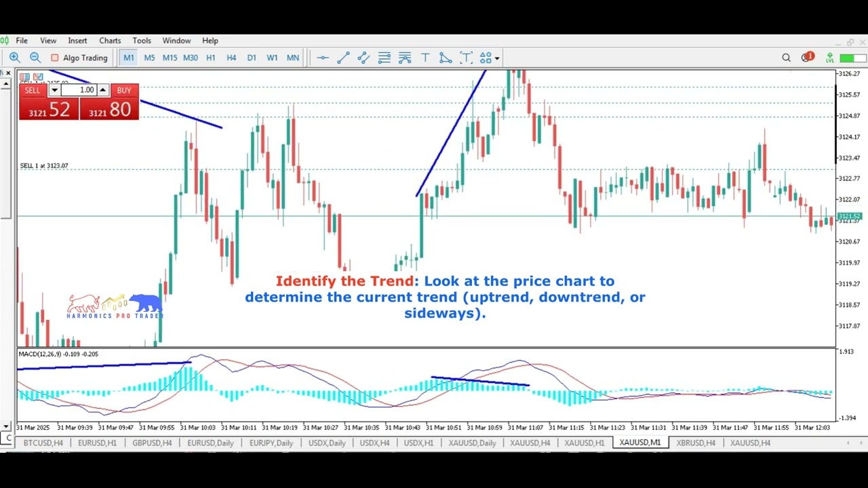The width and height of the screenshot is (868, 488).
Task: Expand the dropdown arrow beside the shapes icon
Action: click(497, 58)
